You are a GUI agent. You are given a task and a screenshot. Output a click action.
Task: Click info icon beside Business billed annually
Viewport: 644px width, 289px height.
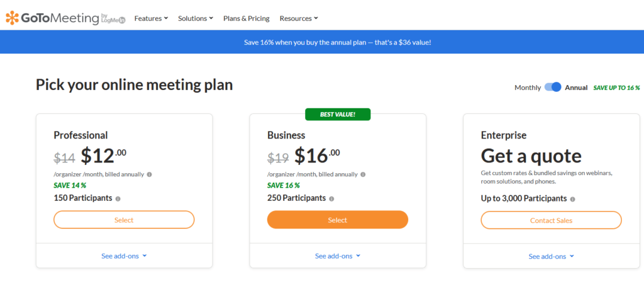coord(363,174)
